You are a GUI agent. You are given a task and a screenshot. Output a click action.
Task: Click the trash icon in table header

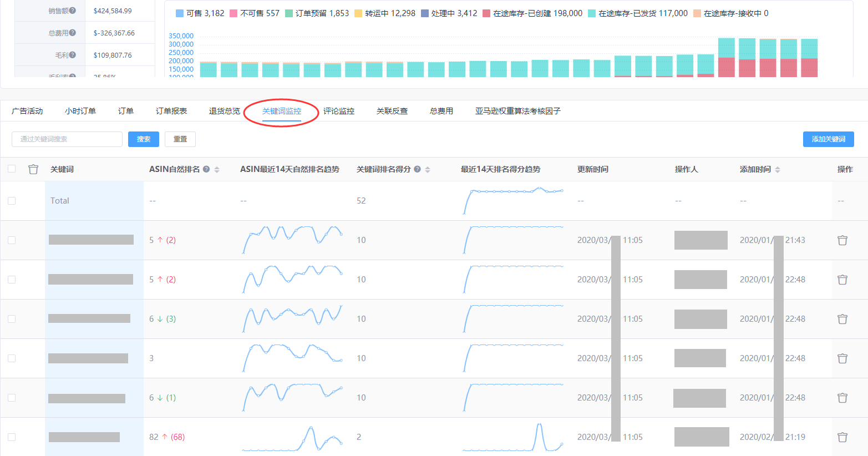(x=33, y=169)
